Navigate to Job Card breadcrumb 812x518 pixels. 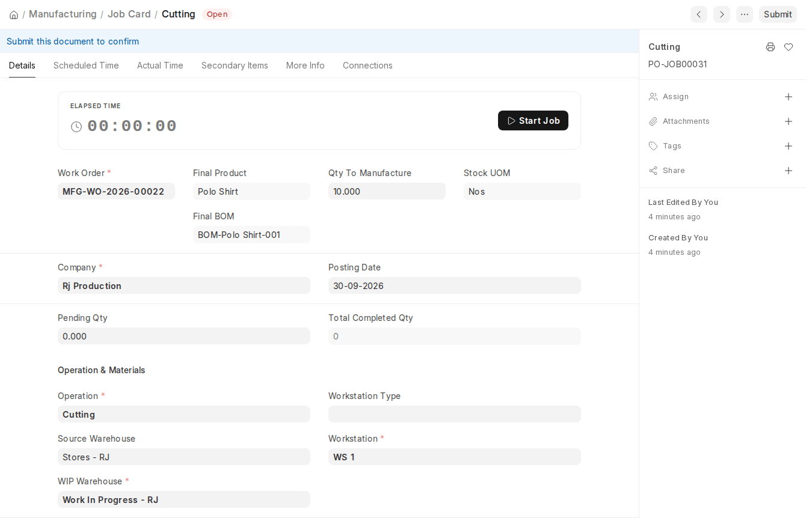point(129,14)
